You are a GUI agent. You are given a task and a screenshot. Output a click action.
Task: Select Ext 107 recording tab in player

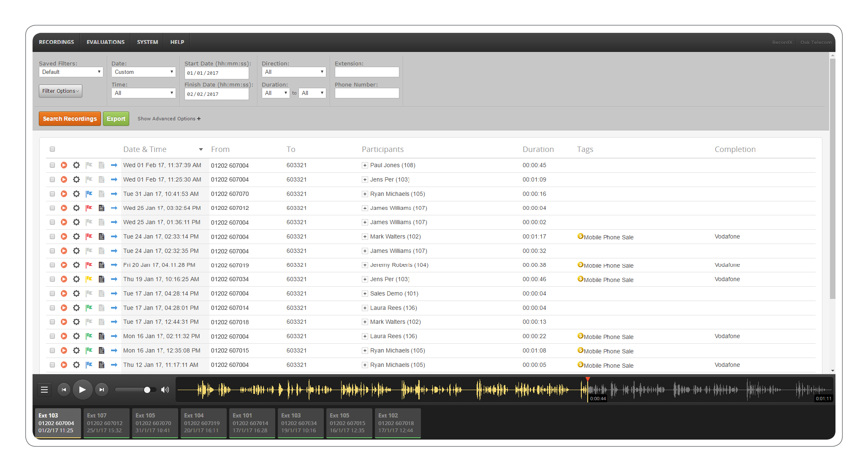(106, 423)
